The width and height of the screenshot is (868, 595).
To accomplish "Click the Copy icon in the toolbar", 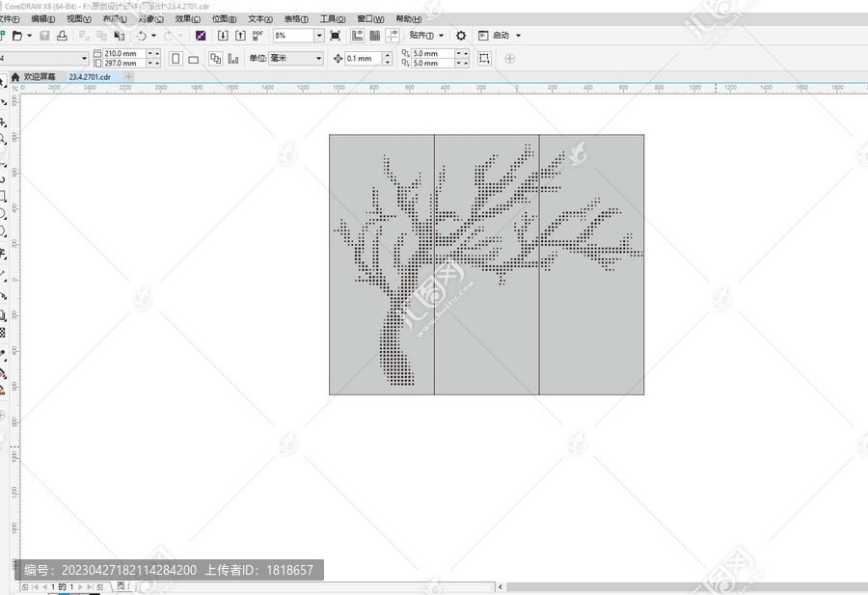I will pyautogui.click(x=102, y=36).
